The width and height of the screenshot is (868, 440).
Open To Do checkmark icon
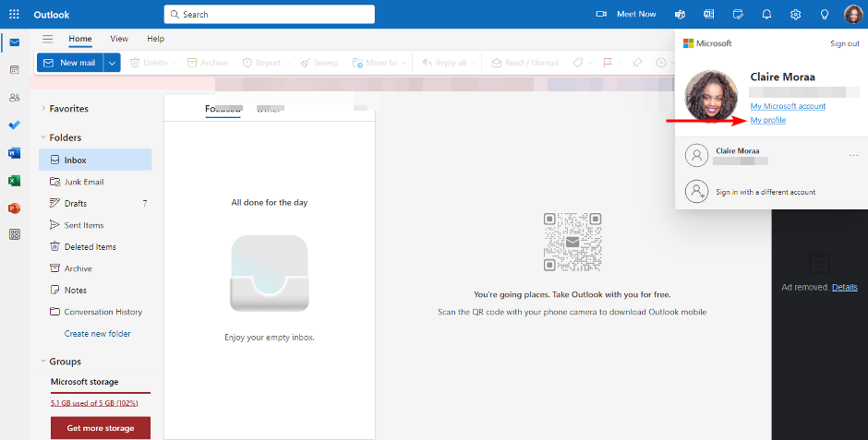(15, 125)
